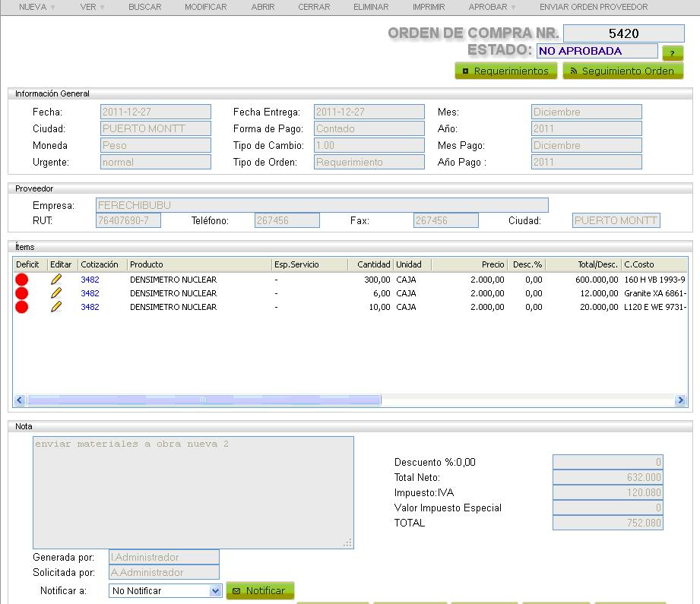The height and width of the screenshot is (604, 700).
Task: Open cotización 3482 link in second row
Action: [x=90, y=293]
